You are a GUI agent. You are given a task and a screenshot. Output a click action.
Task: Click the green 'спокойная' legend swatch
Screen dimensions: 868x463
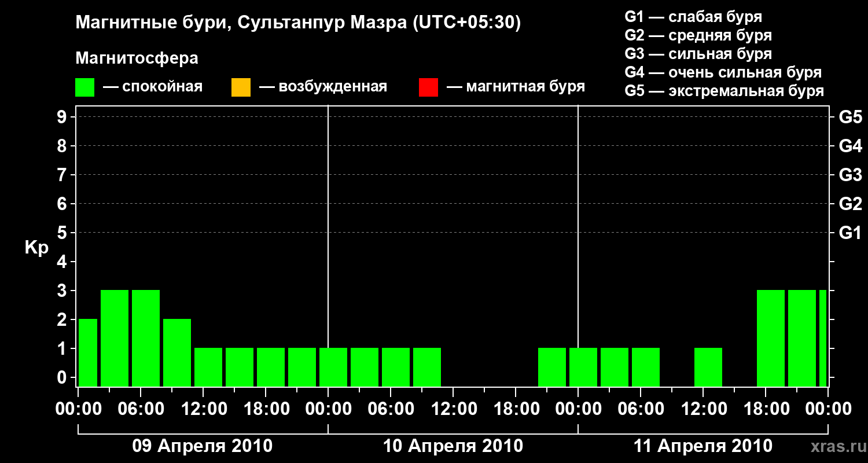(x=84, y=87)
